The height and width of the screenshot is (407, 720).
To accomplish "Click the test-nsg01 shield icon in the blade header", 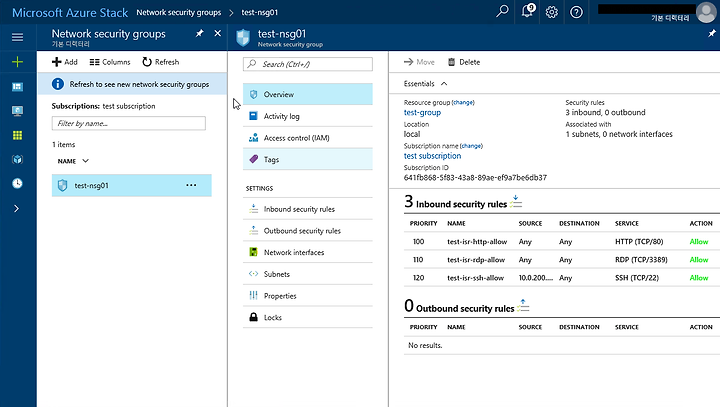I will [x=243, y=38].
